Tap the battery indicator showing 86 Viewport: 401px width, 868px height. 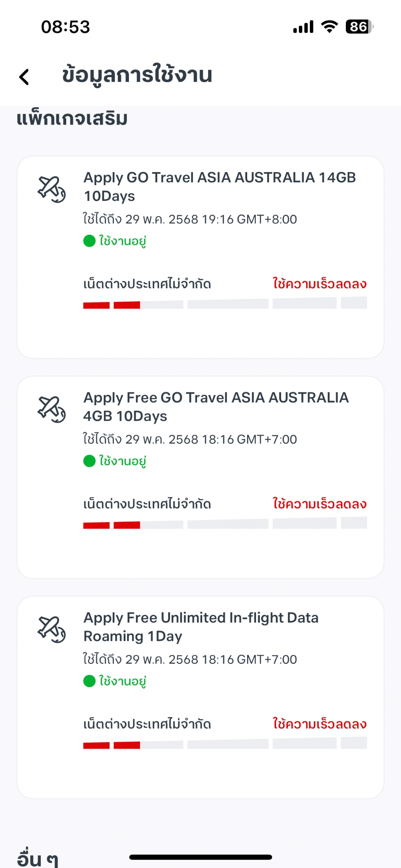tap(359, 27)
